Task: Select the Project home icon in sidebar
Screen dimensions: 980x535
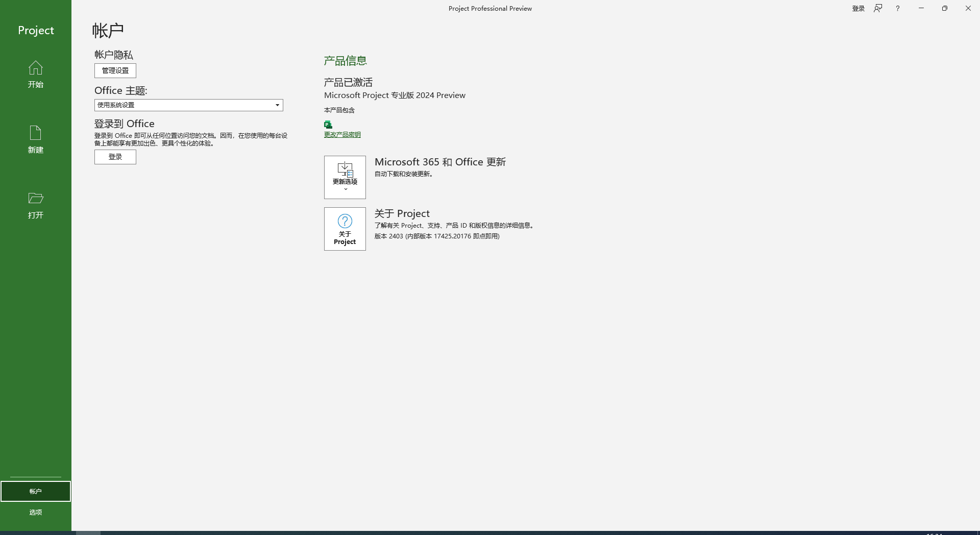Action: [35, 75]
